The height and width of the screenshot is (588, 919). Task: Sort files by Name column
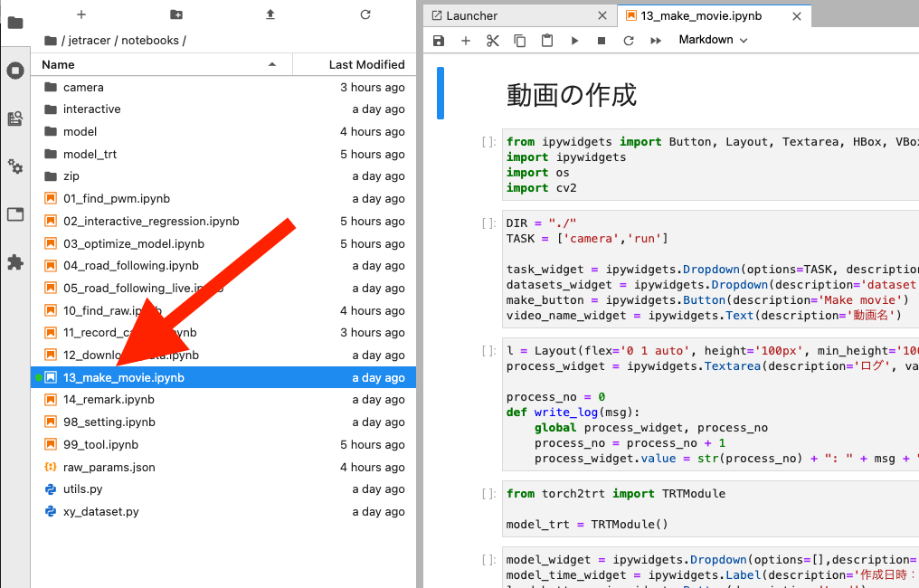click(161, 64)
